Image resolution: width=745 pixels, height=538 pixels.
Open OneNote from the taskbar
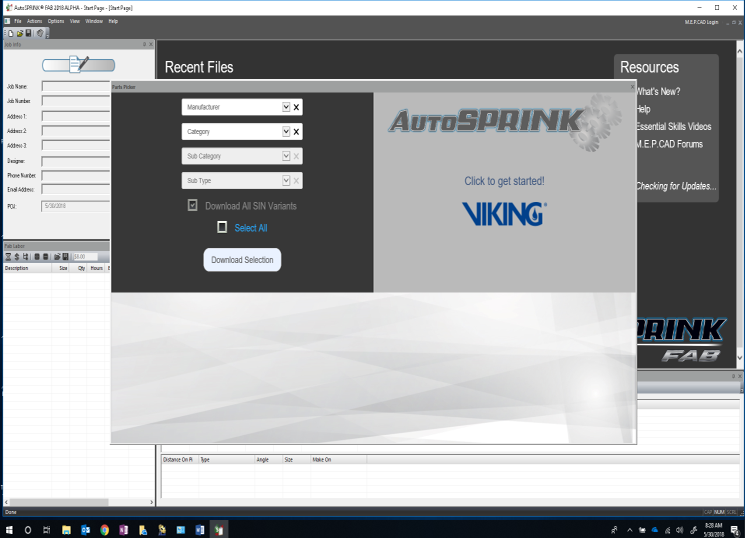coord(124,530)
